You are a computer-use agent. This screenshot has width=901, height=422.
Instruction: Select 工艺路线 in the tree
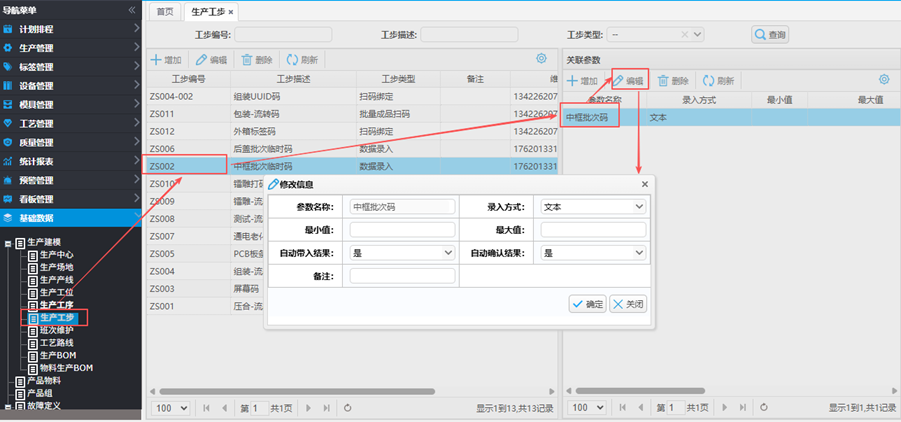tap(56, 343)
